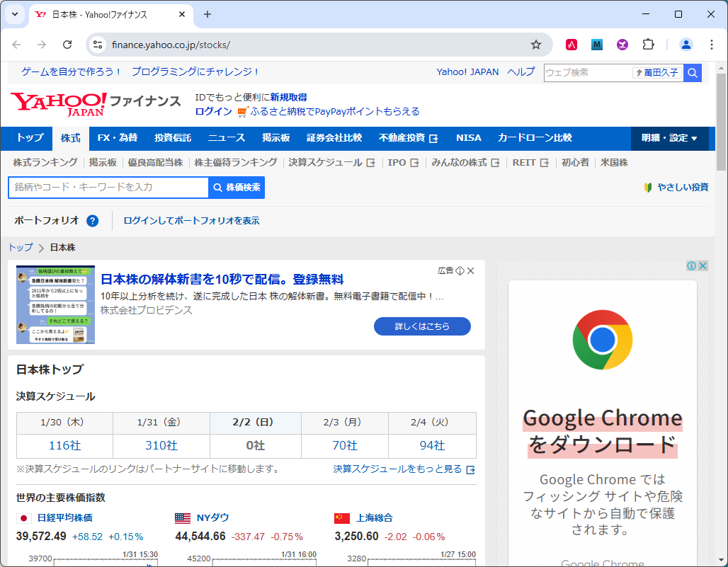The image size is (728, 567).
Task: Open Chrome's three-dot menu
Action: pos(711,45)
